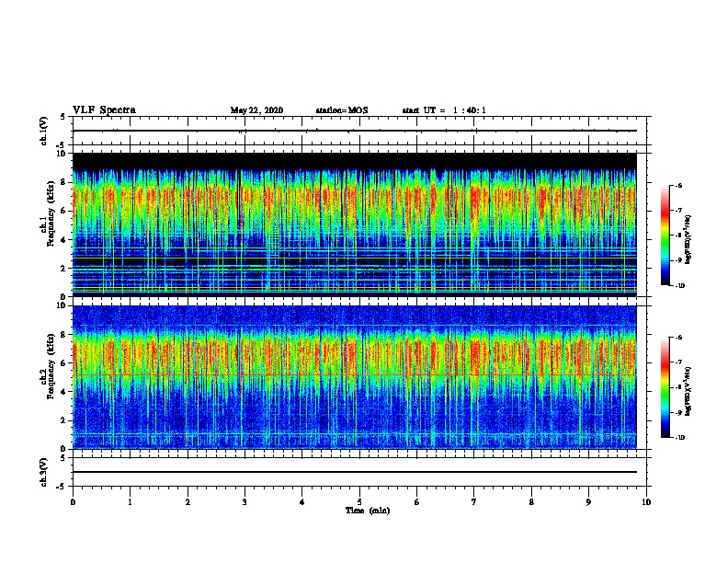Viewport: 728px width, 563px height.
Task: Select the ch.1 colorbar "log(PSD)" label
Action: coord(688,239)
